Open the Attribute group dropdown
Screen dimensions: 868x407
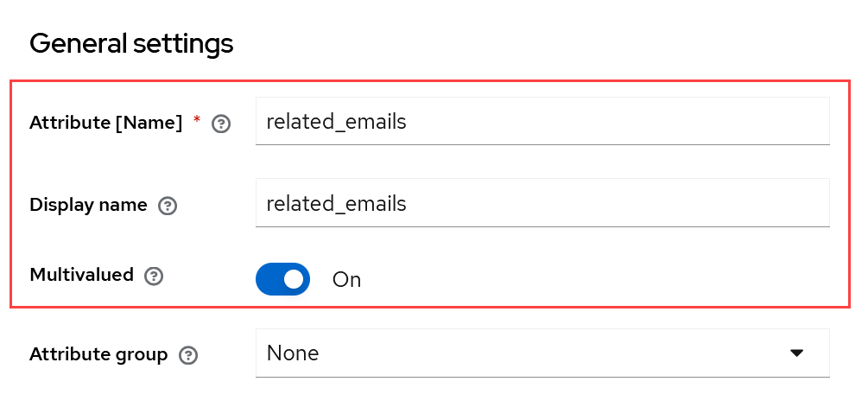point(542,353)
